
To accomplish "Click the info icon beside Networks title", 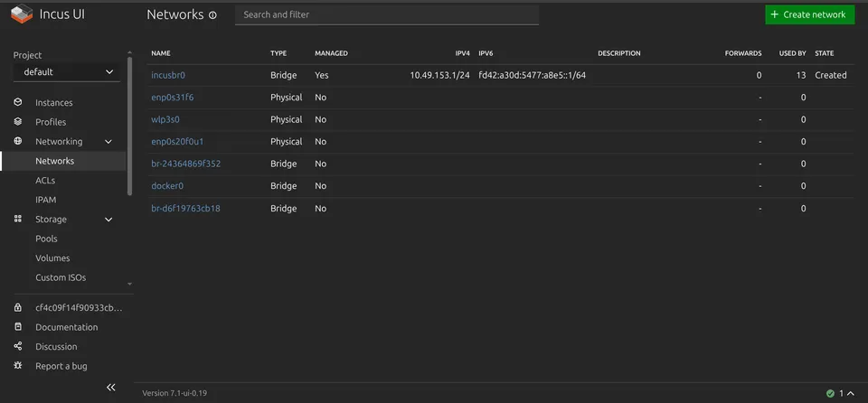I will click(213, 15).
